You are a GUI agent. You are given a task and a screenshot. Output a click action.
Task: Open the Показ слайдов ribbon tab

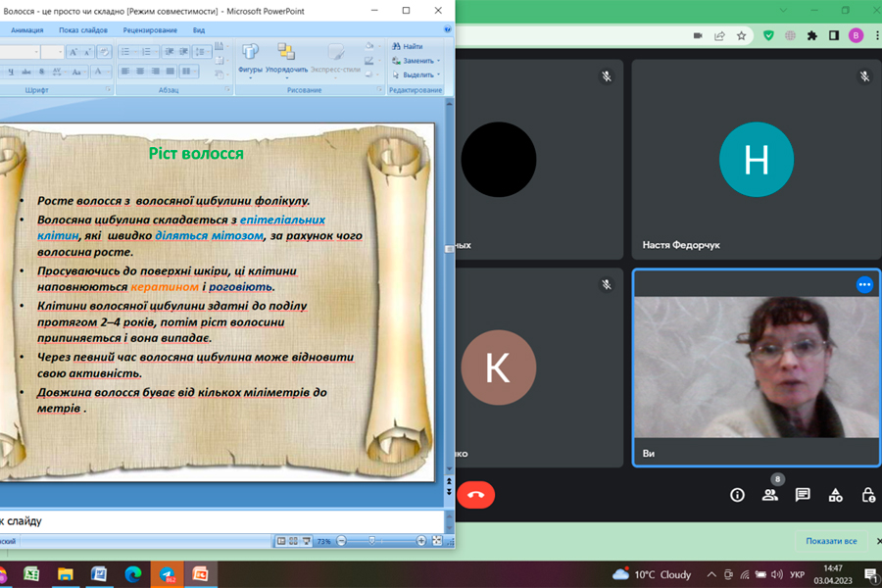click(82, 30)
